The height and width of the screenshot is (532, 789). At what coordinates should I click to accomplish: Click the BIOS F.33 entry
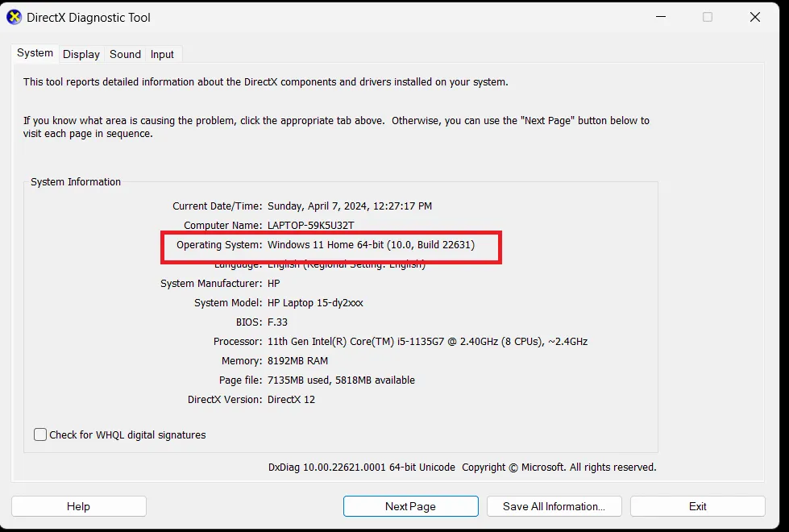pos(274,322)
